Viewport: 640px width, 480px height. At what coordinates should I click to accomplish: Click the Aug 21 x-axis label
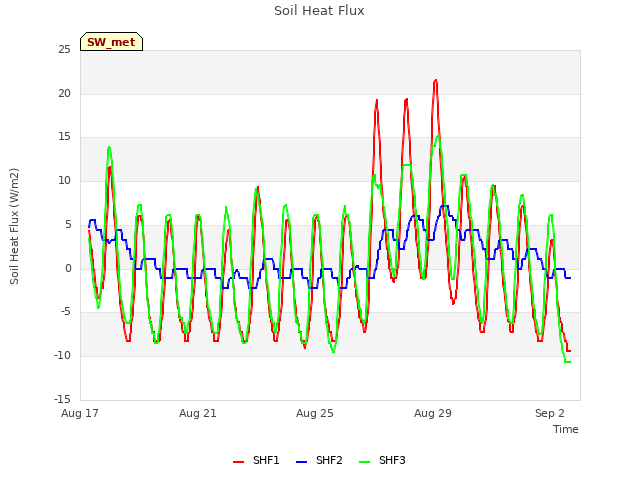(198, 413)
